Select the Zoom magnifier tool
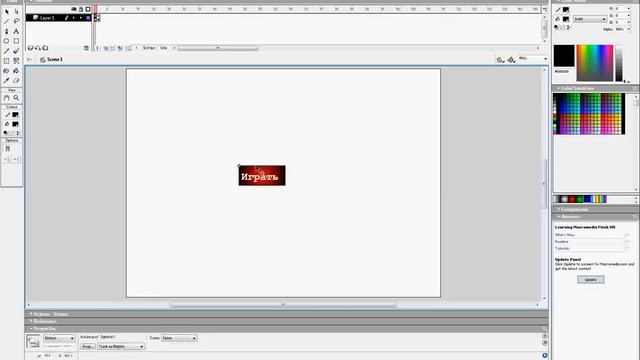 click(x=16, y=98)
